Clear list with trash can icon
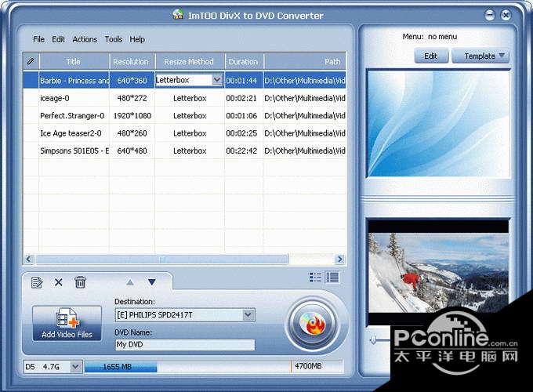 80,282
